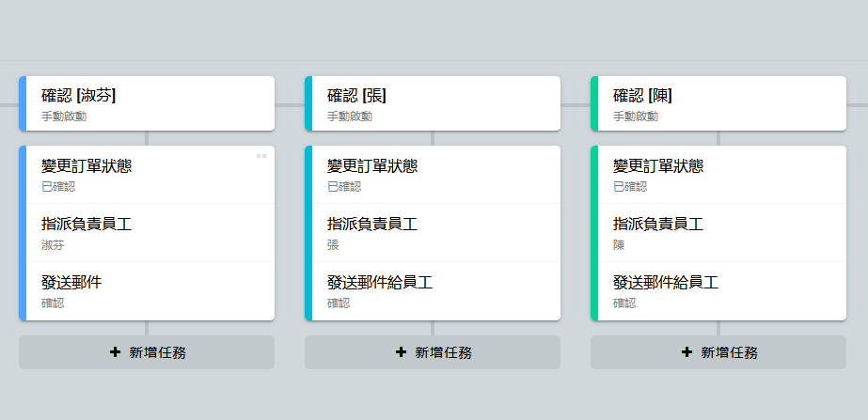Image resolution: width=868 pixels, height=420 pixels.
Task: Click the plus icon under 淑芬's task card
Action: tap(116, 352)
